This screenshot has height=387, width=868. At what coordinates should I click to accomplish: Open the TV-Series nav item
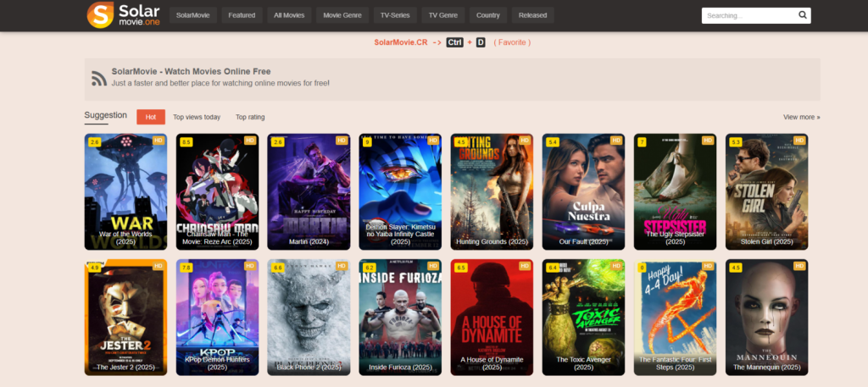(395, 15)
